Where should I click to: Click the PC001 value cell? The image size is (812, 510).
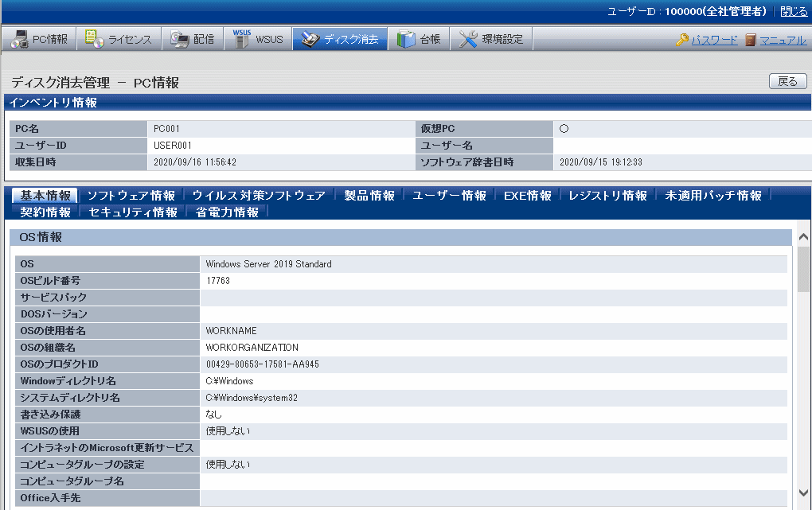[281, 129]
